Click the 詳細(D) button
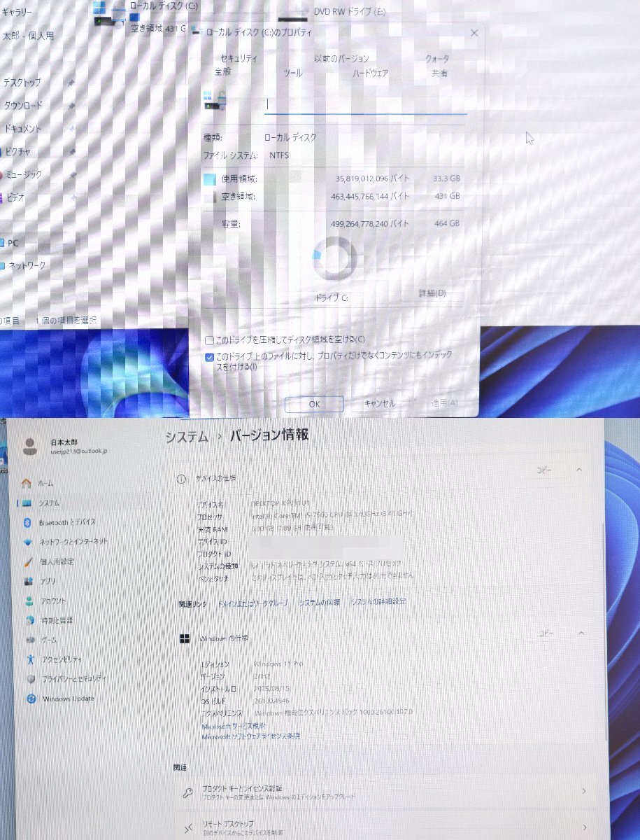 tap(432, 293)
